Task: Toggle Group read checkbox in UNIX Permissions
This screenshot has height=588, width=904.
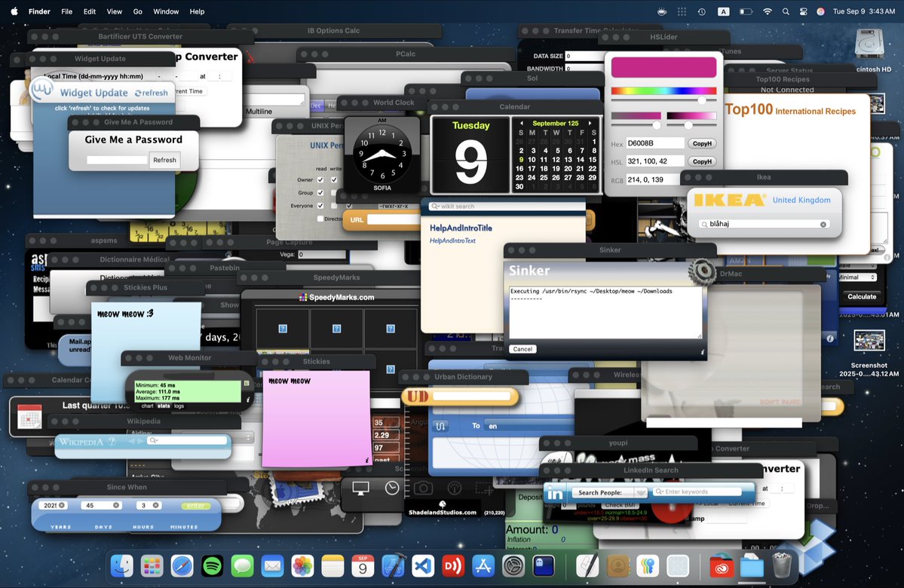Action: (x=320, y=192)
